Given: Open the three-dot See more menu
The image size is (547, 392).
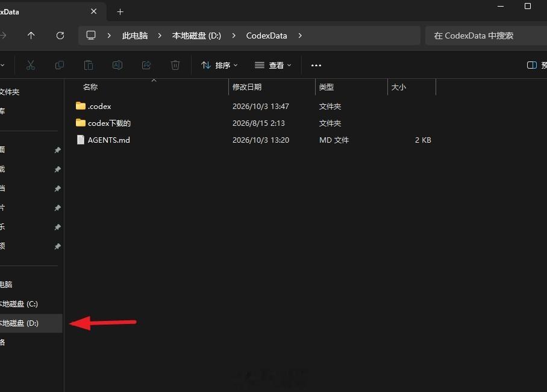Looking at the screenshot, I should tap(316, 65).
